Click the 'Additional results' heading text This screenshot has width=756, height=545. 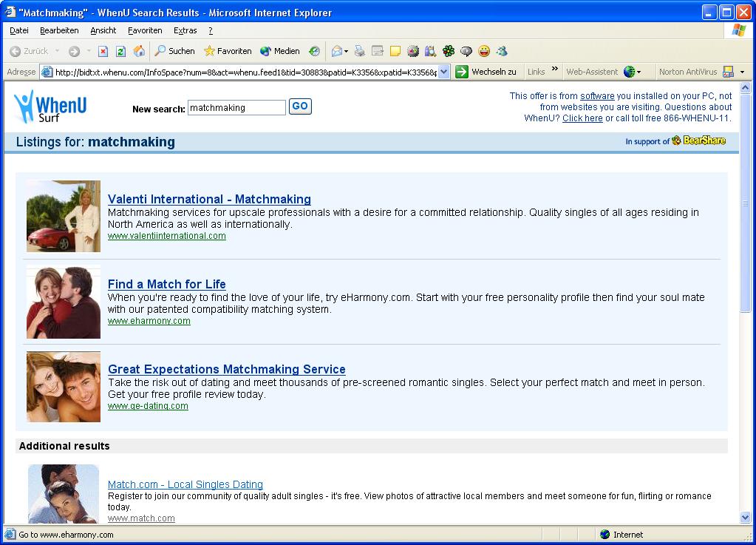pos(64,446)
